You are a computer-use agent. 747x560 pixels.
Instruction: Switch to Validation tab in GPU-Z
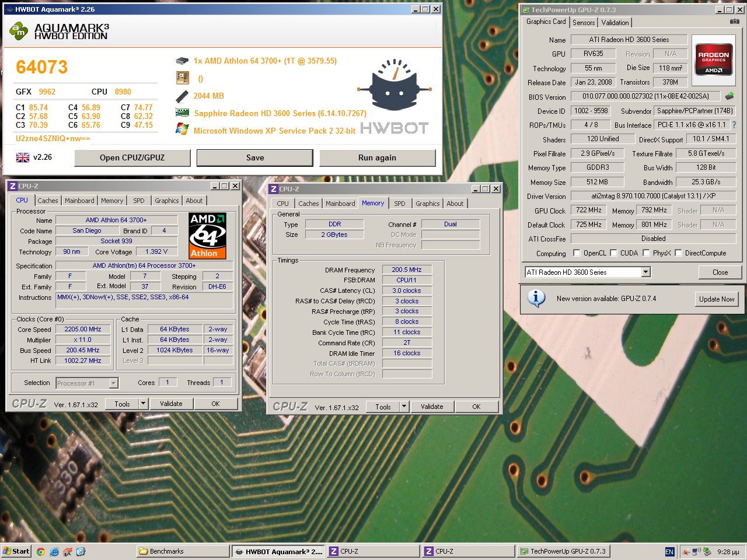615,22
